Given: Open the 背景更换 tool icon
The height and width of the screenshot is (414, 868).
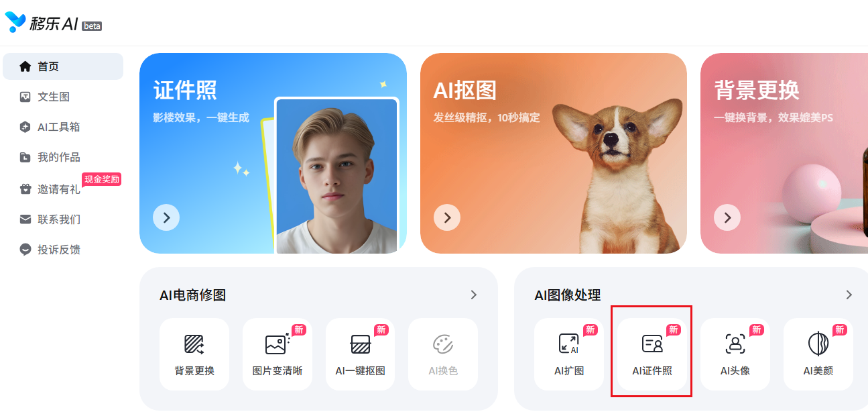Looking at the screenshot, I should (x=194, y=344).
